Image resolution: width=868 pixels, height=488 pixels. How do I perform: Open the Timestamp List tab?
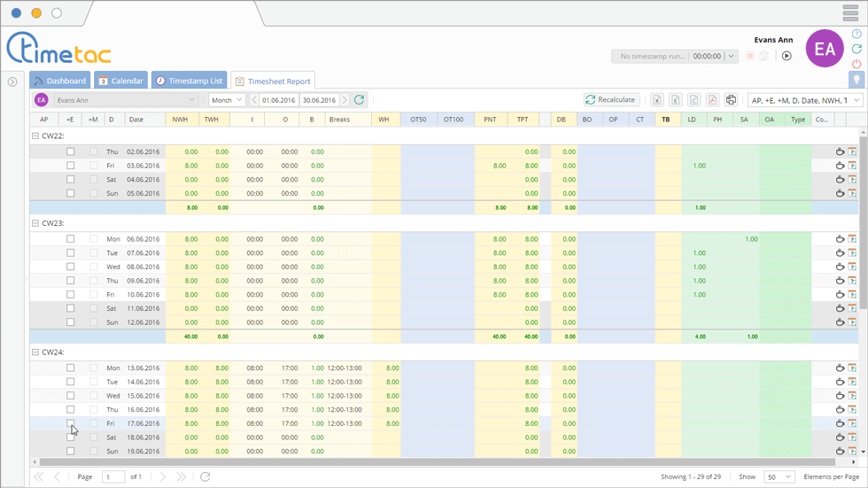click(x=189, y=81)
